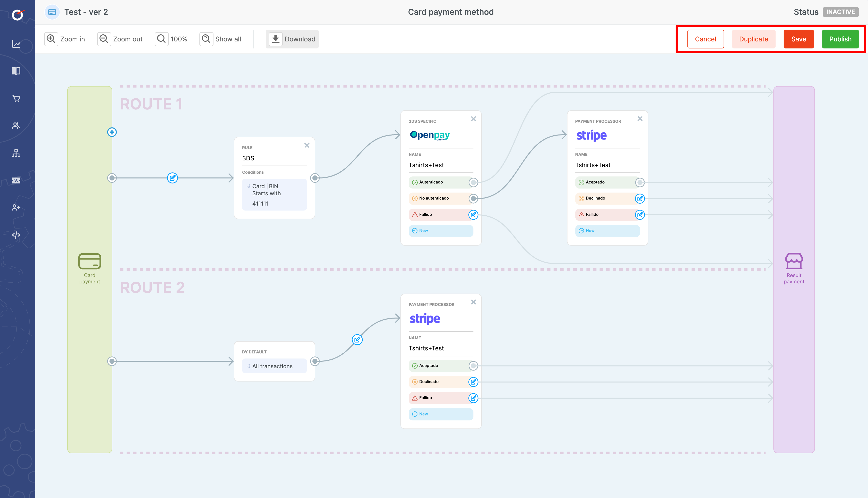The height and width of the screenshot is (498, 868).
Task: Toggle the edit icon on OpenPay Fallido node
Action: point(473,214)
